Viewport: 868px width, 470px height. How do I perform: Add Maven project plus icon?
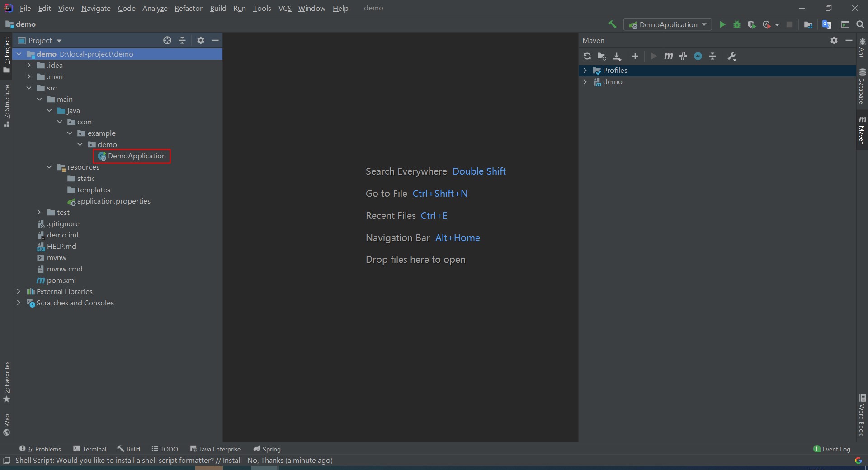click(635, 56)
